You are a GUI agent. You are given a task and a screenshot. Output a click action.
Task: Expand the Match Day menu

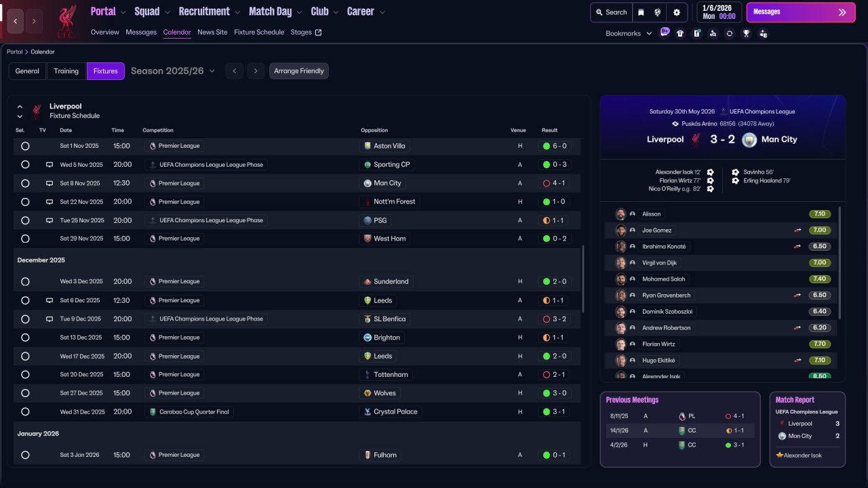pos(275,12)
